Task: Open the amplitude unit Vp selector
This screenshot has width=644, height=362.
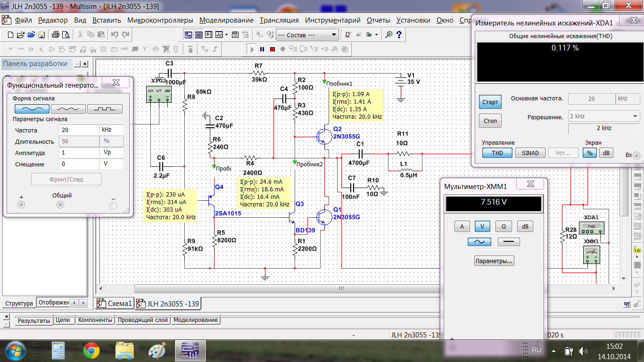Action: pos(112,153)
